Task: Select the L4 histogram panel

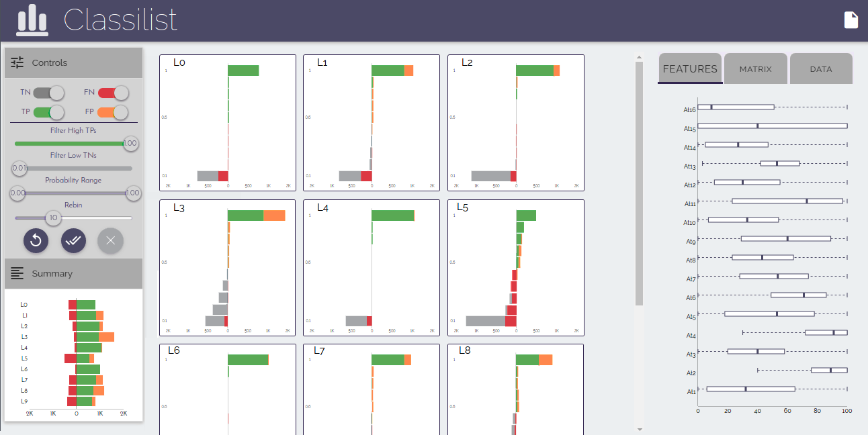Action: coord(372,268)
